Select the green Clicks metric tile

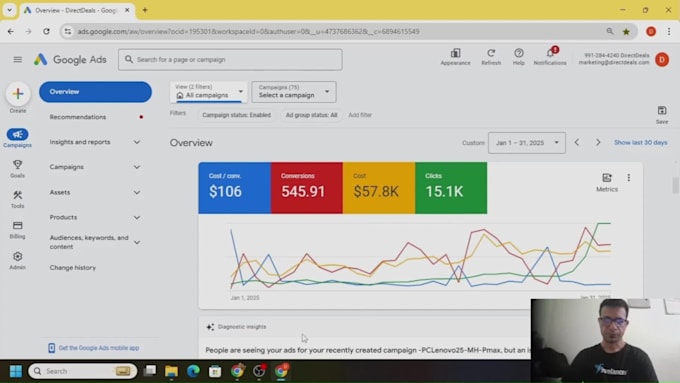(x=451, y=188)
